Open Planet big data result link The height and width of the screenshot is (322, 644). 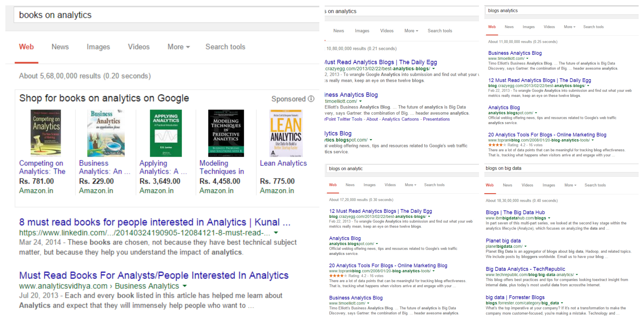503,241
